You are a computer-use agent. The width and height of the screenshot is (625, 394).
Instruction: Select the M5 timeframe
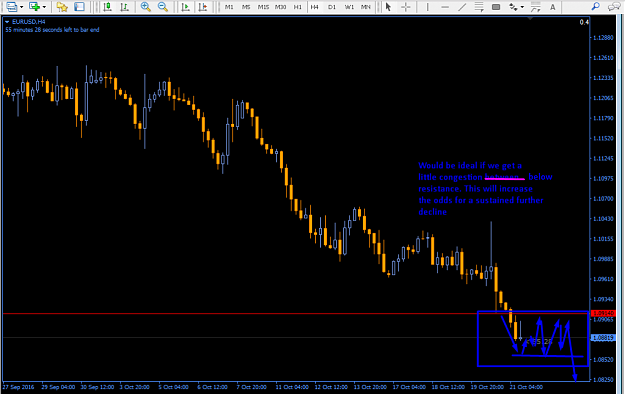coord(246,7)
